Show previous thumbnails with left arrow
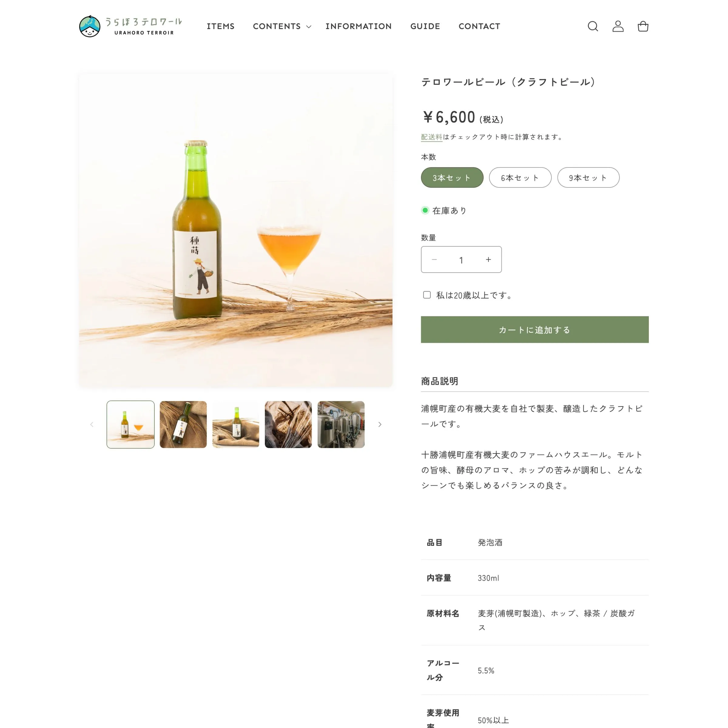 pyautogui.click(x=92, y=424)
